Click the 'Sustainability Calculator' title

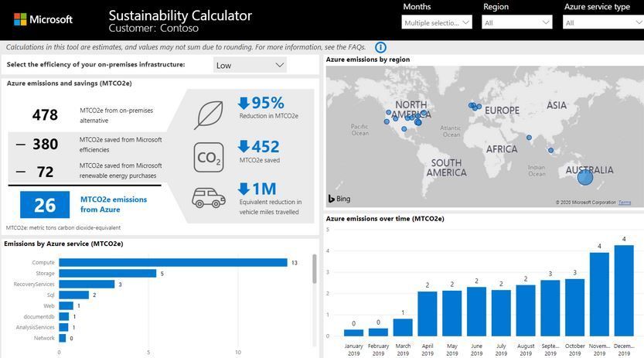click(180, 15)
